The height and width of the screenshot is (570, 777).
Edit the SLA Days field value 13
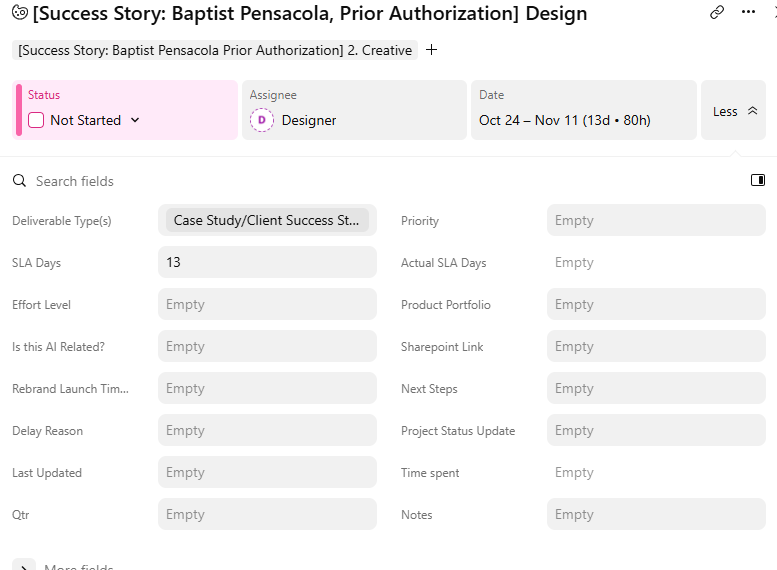click(x=267, y=263)
